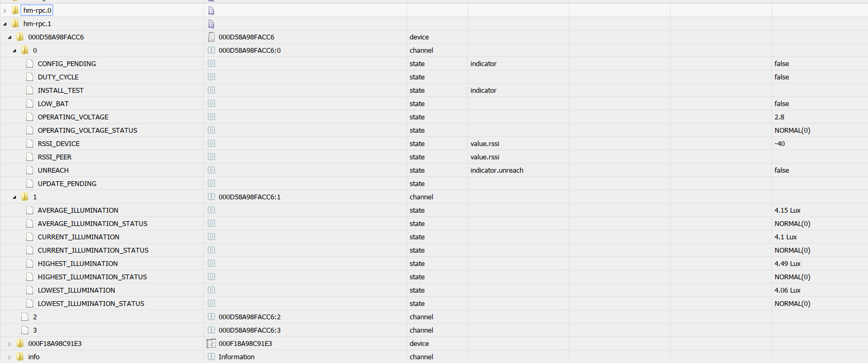Expand the hm-rpc.0 tree node

(x=5, y=11)
